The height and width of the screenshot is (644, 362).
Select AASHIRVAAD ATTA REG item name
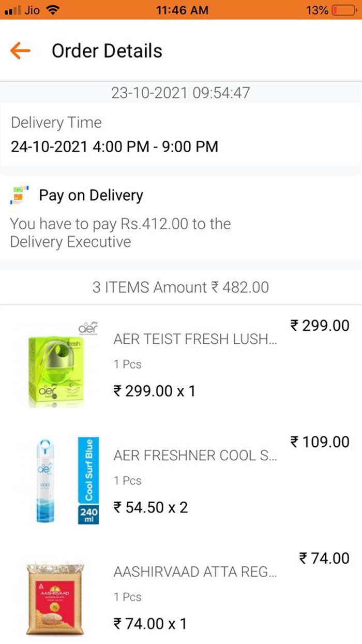click(x=196, y=572)
